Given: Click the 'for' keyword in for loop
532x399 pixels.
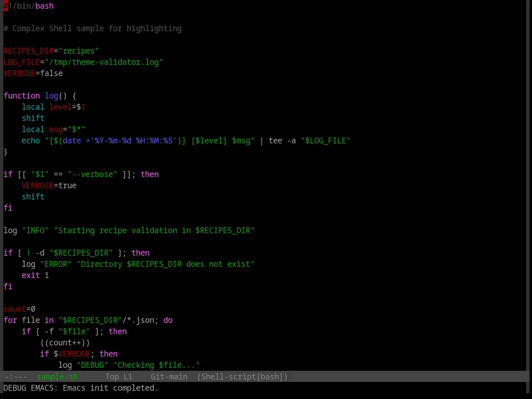Looking at the screenshot, I should coord(10,320).
